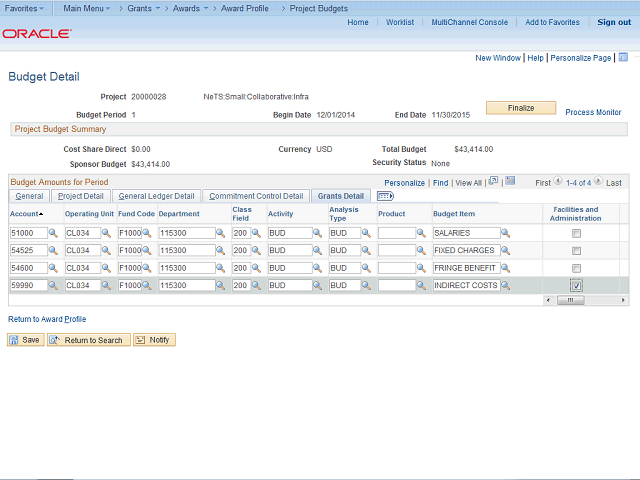The width and height of the screenshot is (640, 480).
Task: Check Facilities and Administration for SALARIES
Action: [x=575, y=233]
